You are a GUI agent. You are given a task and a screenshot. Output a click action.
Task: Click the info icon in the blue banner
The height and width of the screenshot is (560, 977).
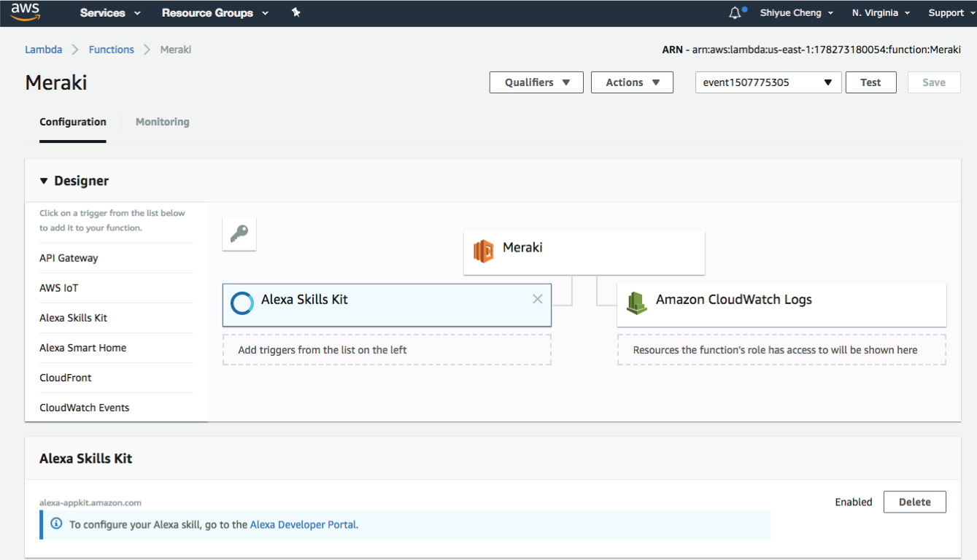(55, 524)
